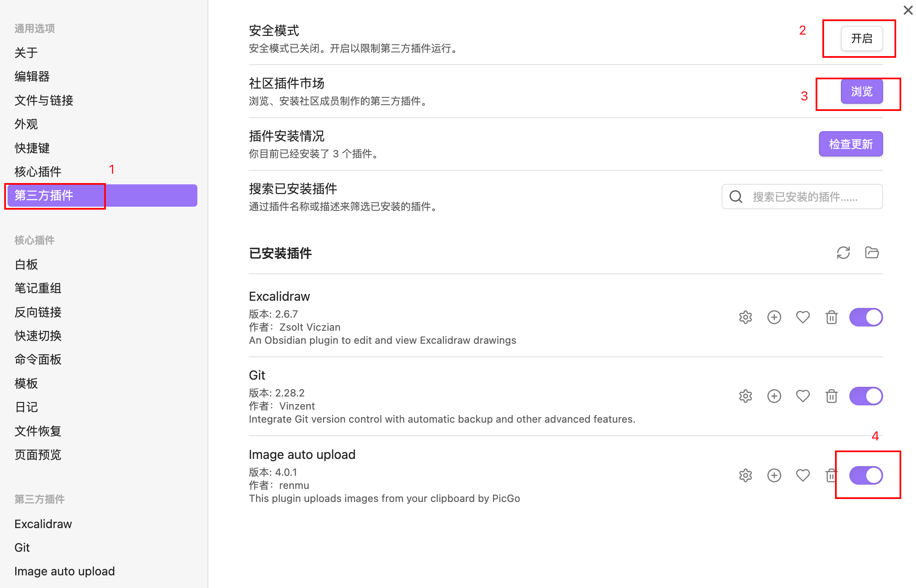Click 已安装插件 section heading

pyautogui.click(x=280, y=253)
